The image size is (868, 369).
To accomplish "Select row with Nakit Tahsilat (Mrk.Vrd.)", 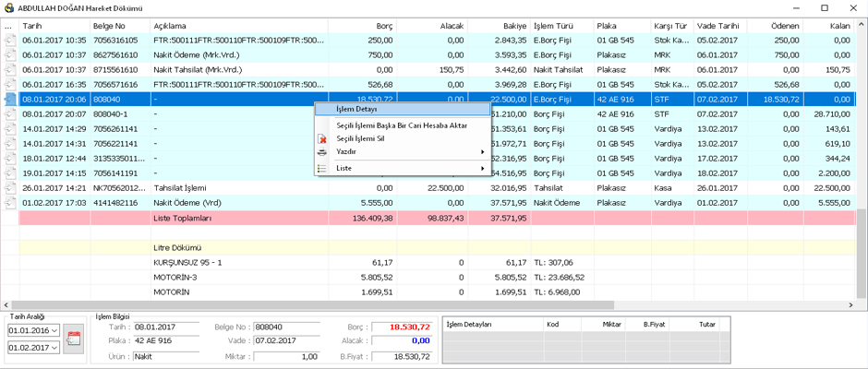I will (x=429, y=70).
